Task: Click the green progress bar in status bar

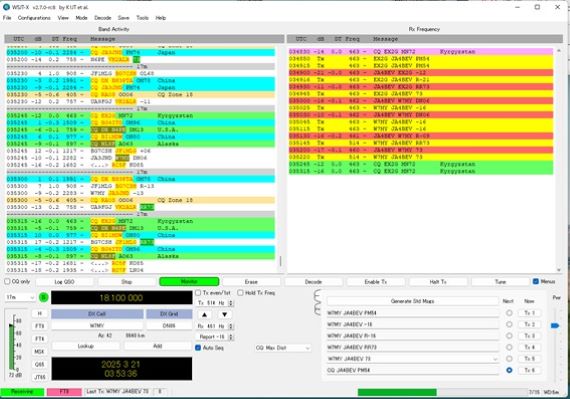Action: [397, 392]
